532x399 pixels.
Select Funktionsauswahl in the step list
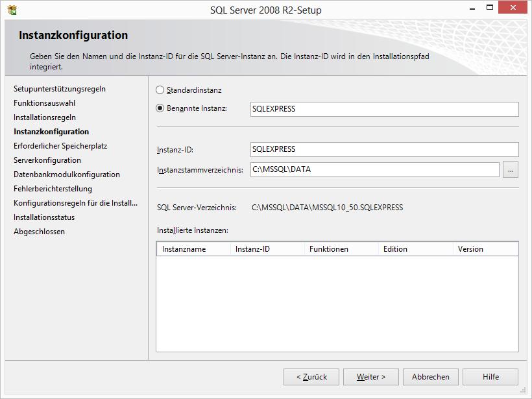click(45, 103)
